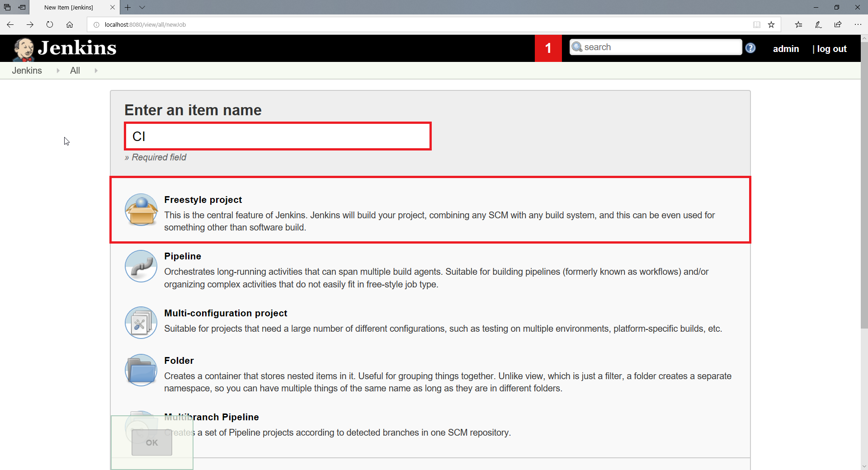
Task: Click the browser address bar URL
Action: tap(145, 25)
